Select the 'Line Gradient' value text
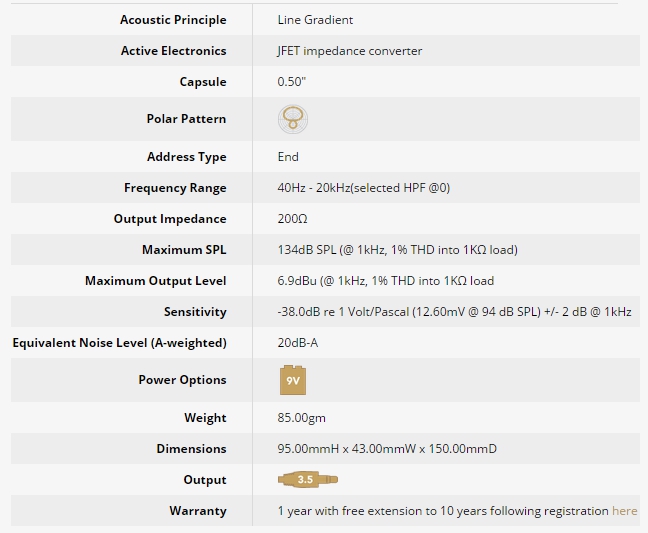Viewport: 648px width, 533px height. (x=315, y=20)
